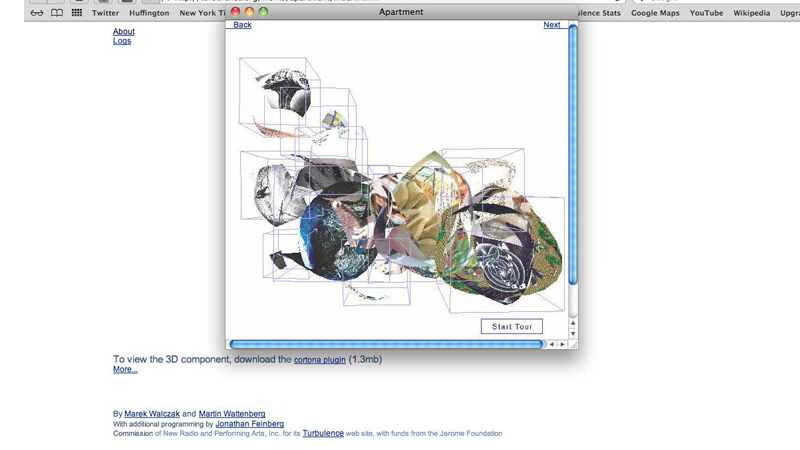Open the Twitter bookmark
The width and height of the screenshot is (800, 450).
pos(105,13)
